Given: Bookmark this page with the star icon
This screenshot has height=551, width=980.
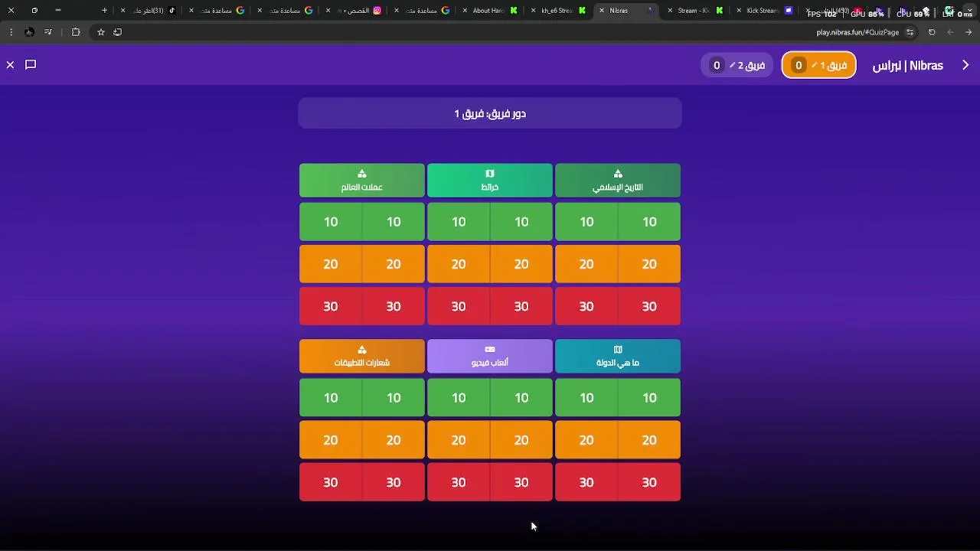Looking at the screenshot, I should pos(100,32).
